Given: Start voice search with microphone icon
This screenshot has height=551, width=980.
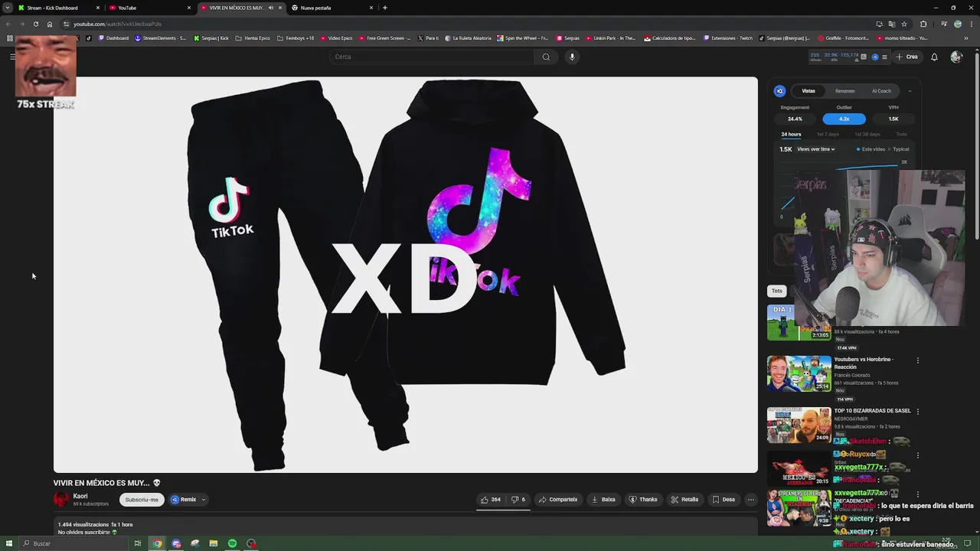Looking at the screenshot, I should coord(572,57).
